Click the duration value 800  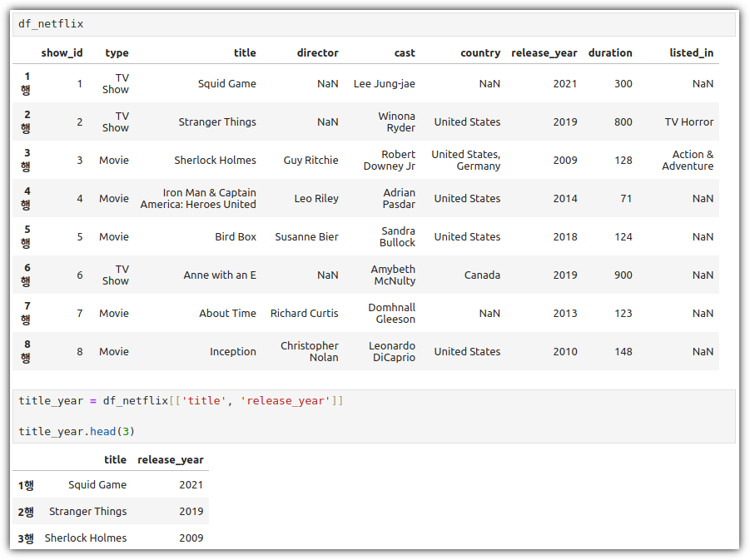(623, 122)
